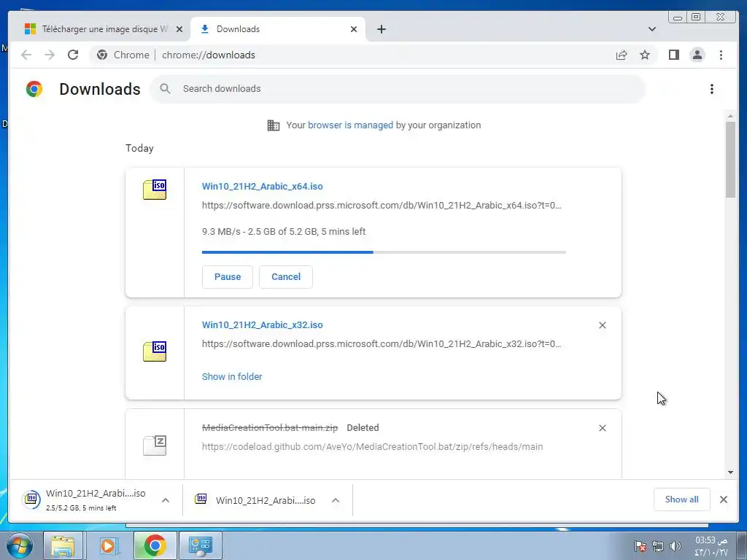Image resolution: width=747 pixels, height=560 pixels.
Task: Cancel the x64 ISO download
Action: (286, 276)
